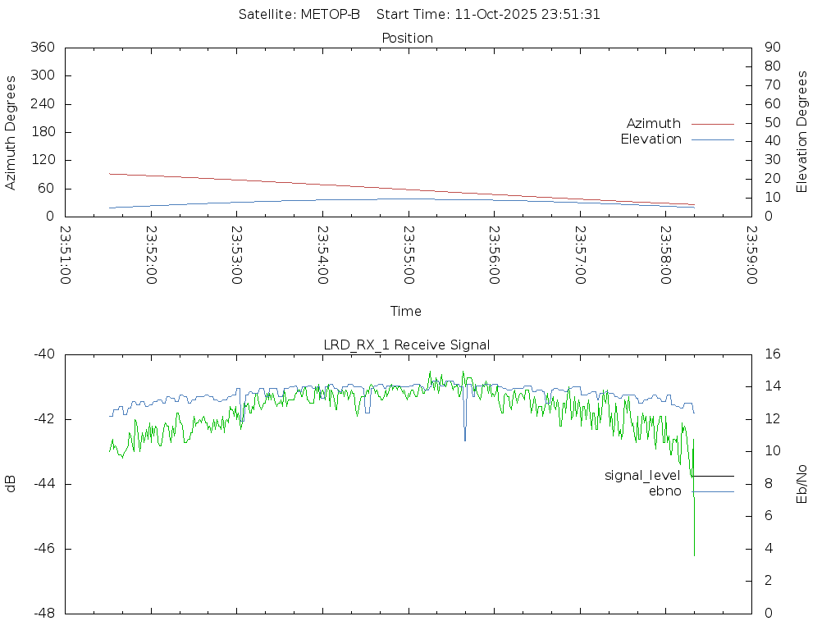Click the 23:51:00 time axis label
Image resolution: width=840 pixels, height=630 pixels.
point(66,255)
